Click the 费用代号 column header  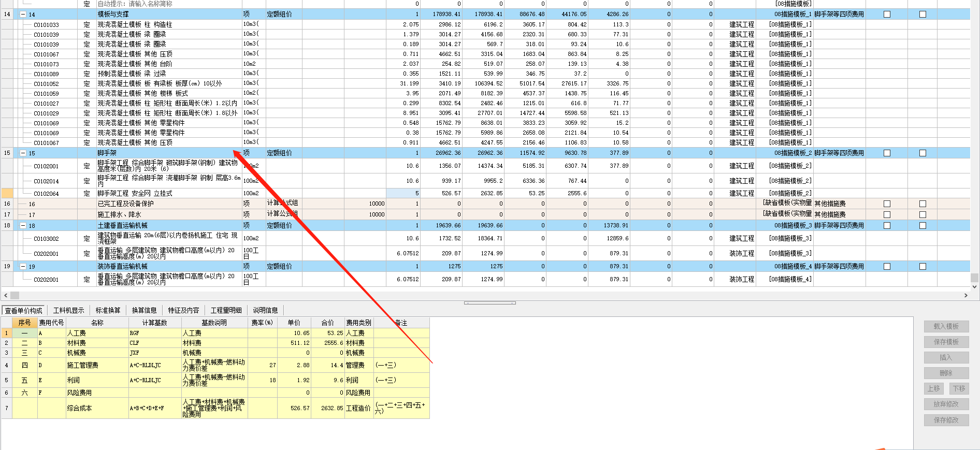(x=51, y=323)
